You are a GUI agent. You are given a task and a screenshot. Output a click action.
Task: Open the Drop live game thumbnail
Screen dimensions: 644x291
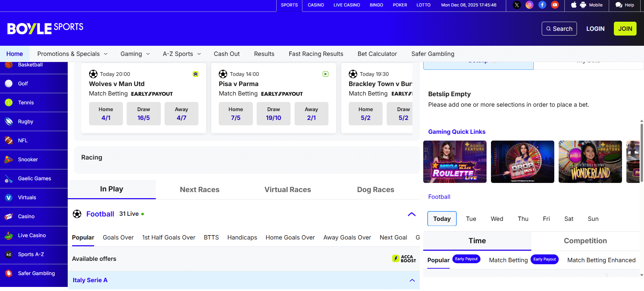click(522, 162)
